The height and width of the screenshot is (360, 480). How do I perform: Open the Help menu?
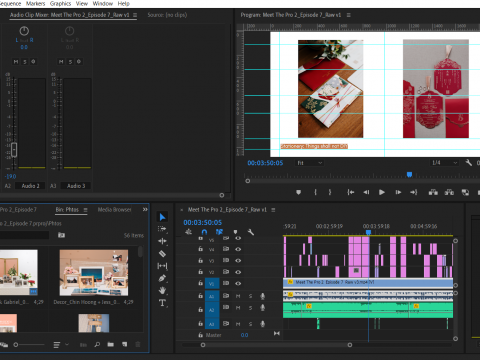tap(123, 4)
